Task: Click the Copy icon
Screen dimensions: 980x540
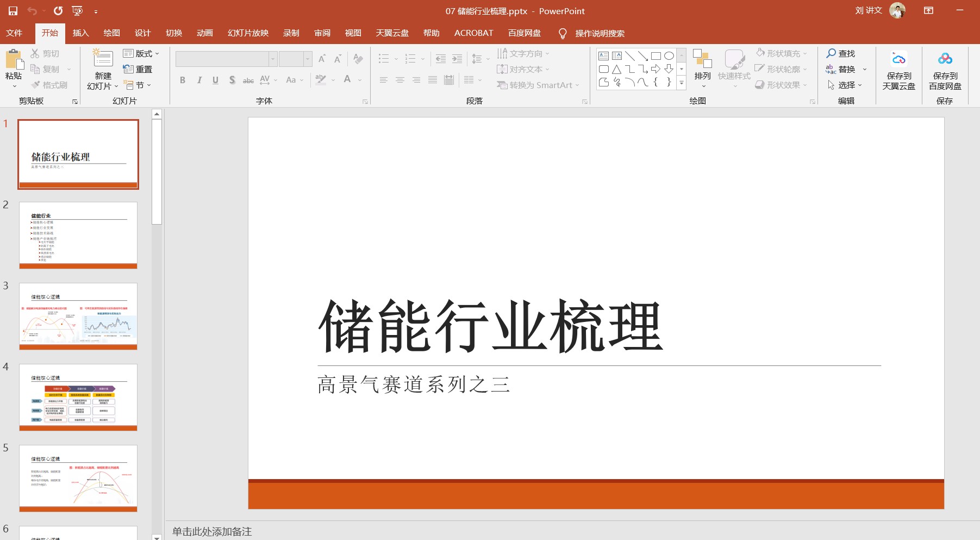Action: pyautogui.click(x=35, y=69)
